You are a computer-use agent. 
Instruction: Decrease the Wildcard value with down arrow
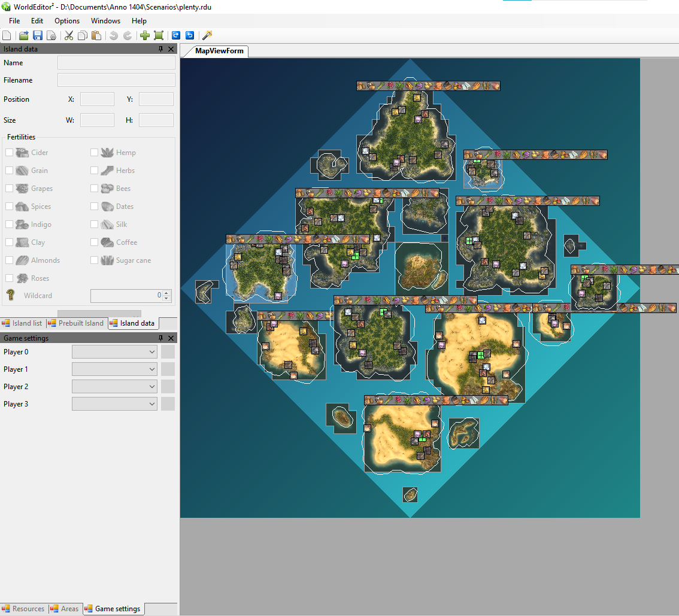click(166, 299)
